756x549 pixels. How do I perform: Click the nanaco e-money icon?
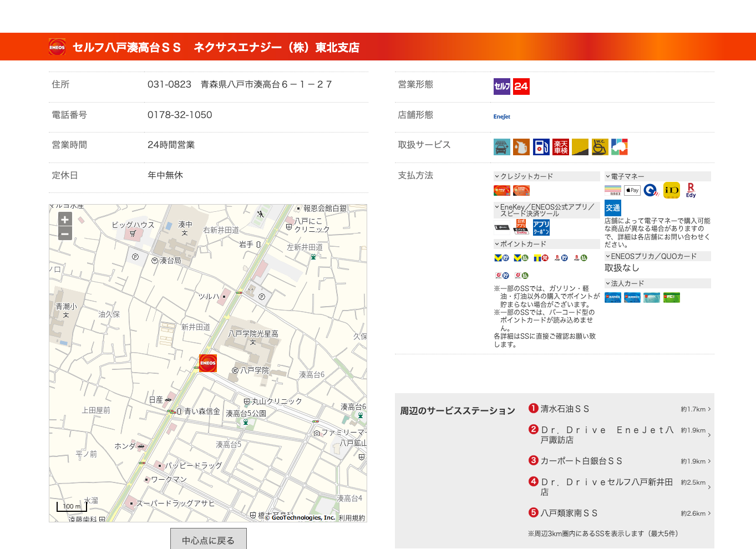point(613,190)
